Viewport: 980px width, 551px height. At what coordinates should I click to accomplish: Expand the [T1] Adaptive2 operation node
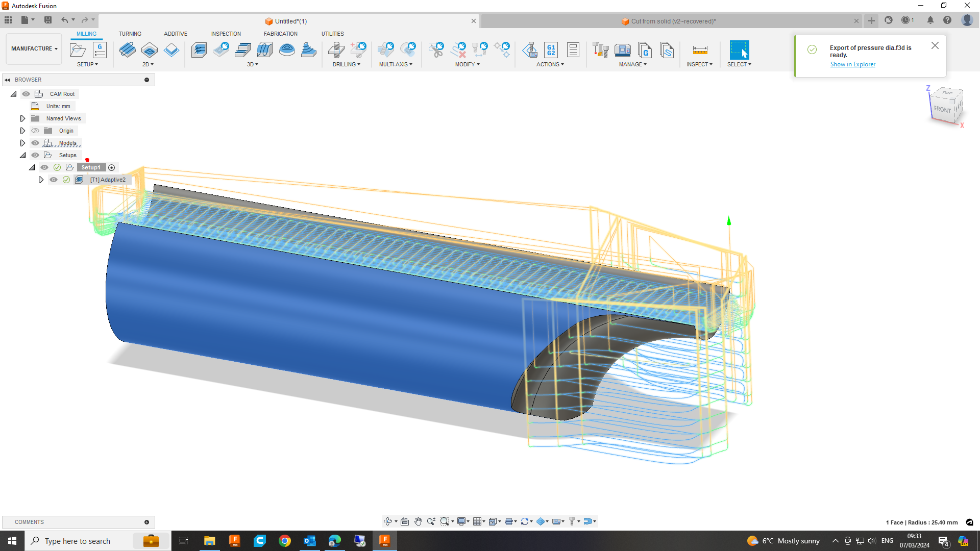pyautogui.click(x=41, y=180)
